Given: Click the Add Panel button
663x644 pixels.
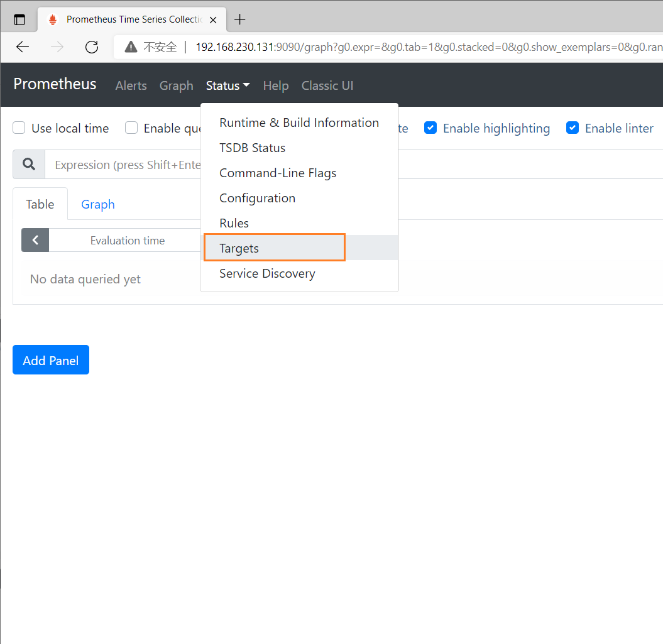Looking at the screenshot, I should [51, 360].
